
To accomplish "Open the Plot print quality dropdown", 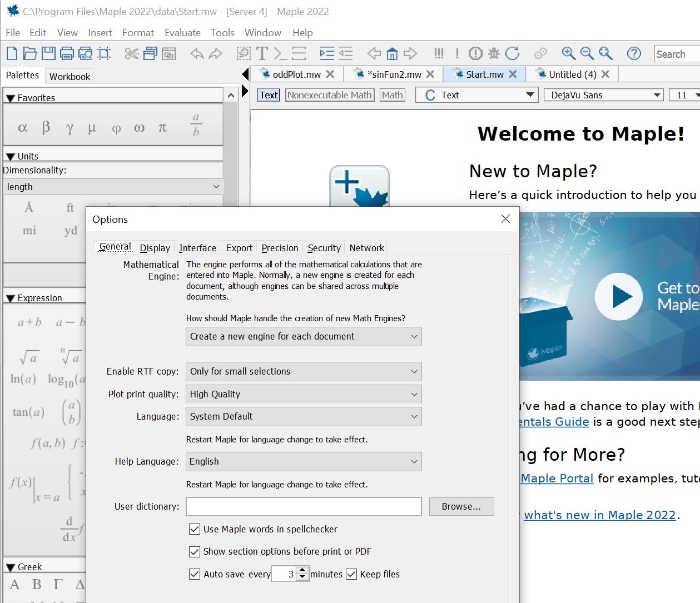I will tap(304, 394).
